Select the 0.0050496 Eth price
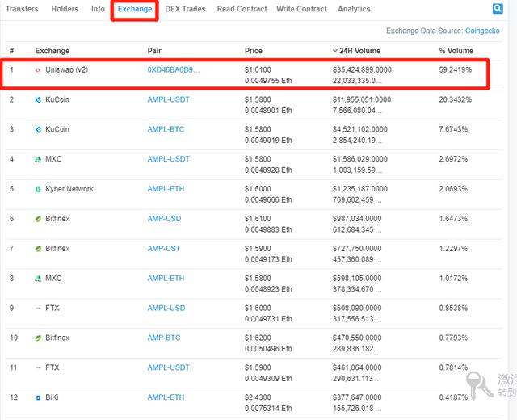Screen dimensions: 517x420 268,349
